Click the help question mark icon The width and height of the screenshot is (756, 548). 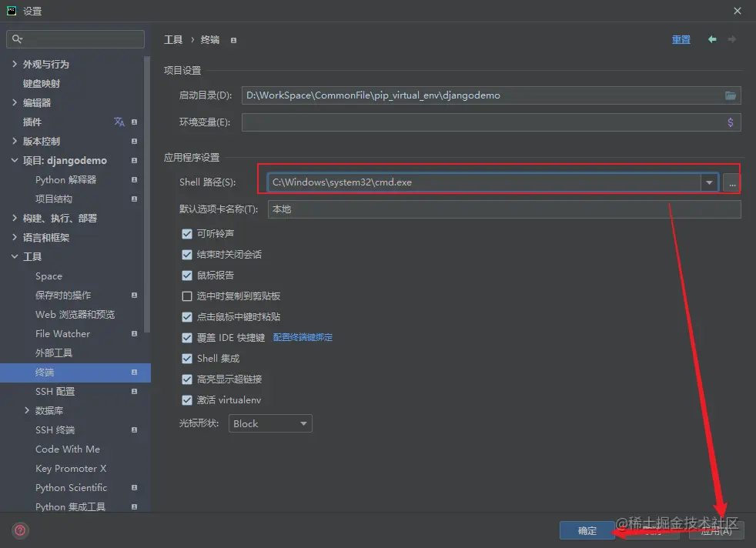click(20, 530)
